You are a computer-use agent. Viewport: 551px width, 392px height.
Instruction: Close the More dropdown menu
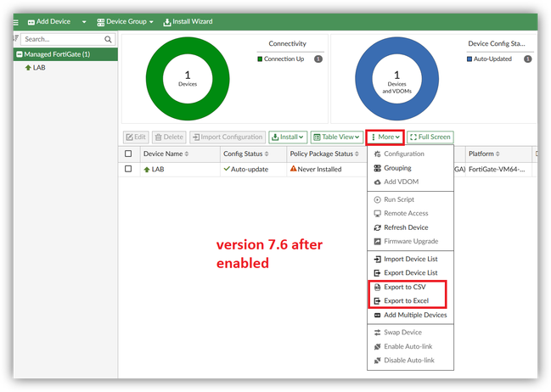(385, 137)
